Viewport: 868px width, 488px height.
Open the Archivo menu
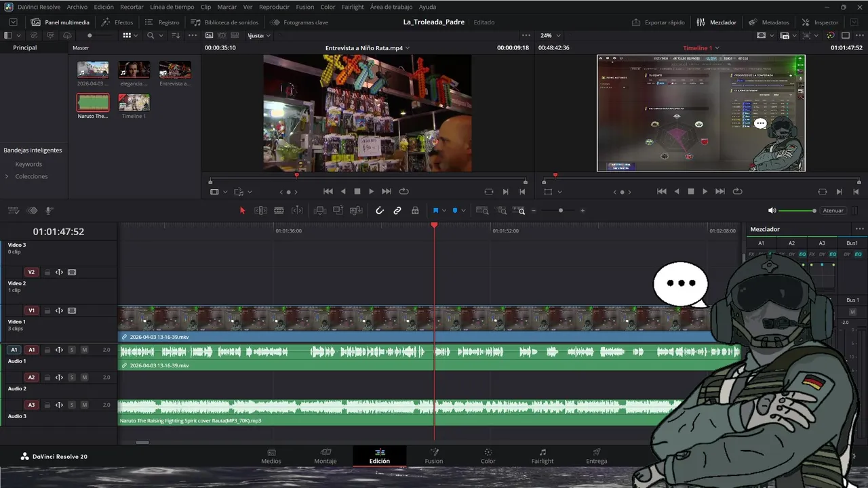[77, 7]
